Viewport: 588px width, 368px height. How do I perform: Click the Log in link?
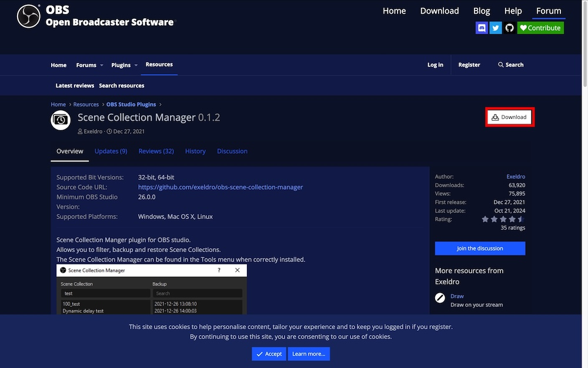pos(435,65)
